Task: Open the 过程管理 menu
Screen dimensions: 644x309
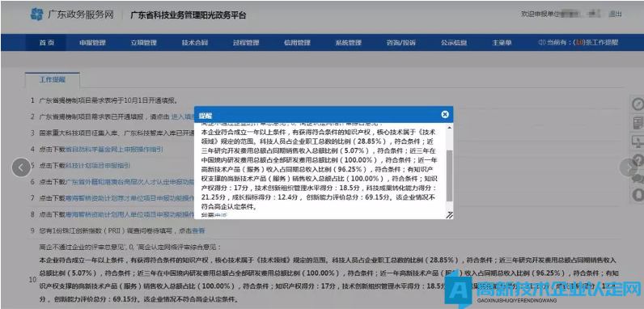Action: [x=246, y=43]
